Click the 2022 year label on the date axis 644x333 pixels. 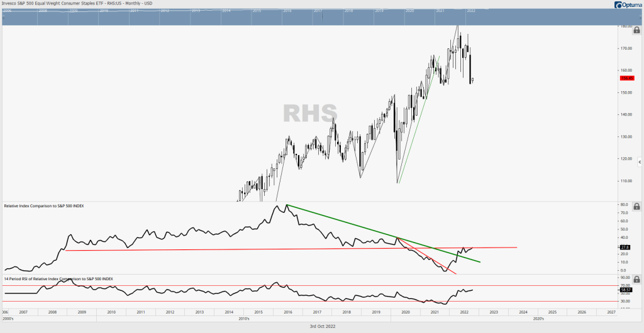pyautogui.click(x=465, y=312)
